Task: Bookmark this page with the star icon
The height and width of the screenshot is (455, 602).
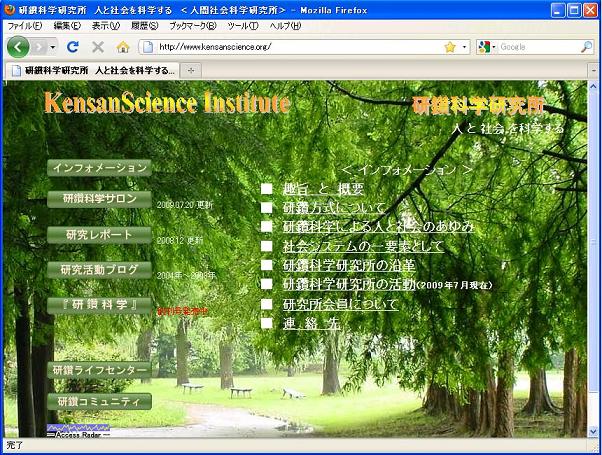Action: pyautogui.click(x=450, y=47)
